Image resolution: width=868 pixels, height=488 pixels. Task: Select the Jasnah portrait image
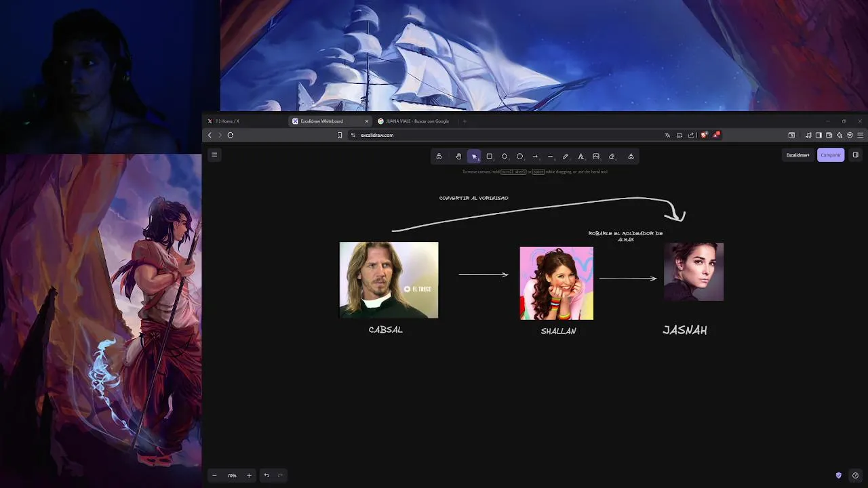coord(694,272)
